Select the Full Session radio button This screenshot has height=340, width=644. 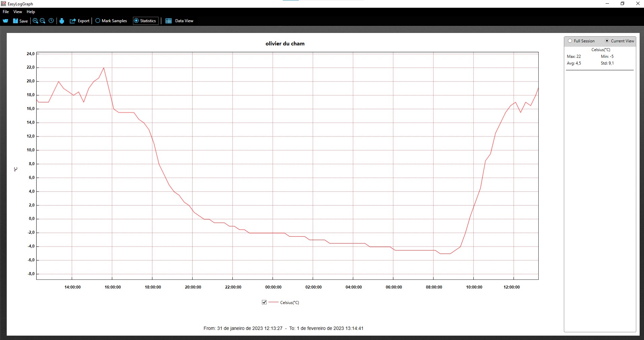coord(570,41)
